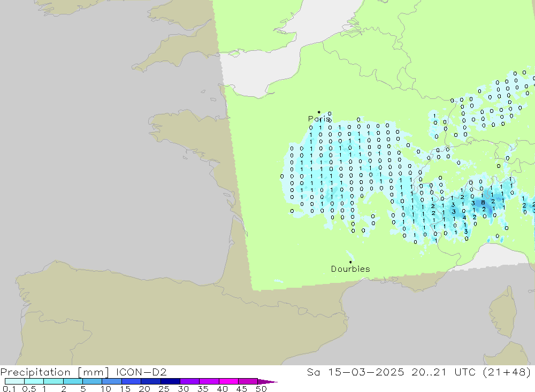Click the '50' legend scale label
535x392 pixels.
point(261,389)
